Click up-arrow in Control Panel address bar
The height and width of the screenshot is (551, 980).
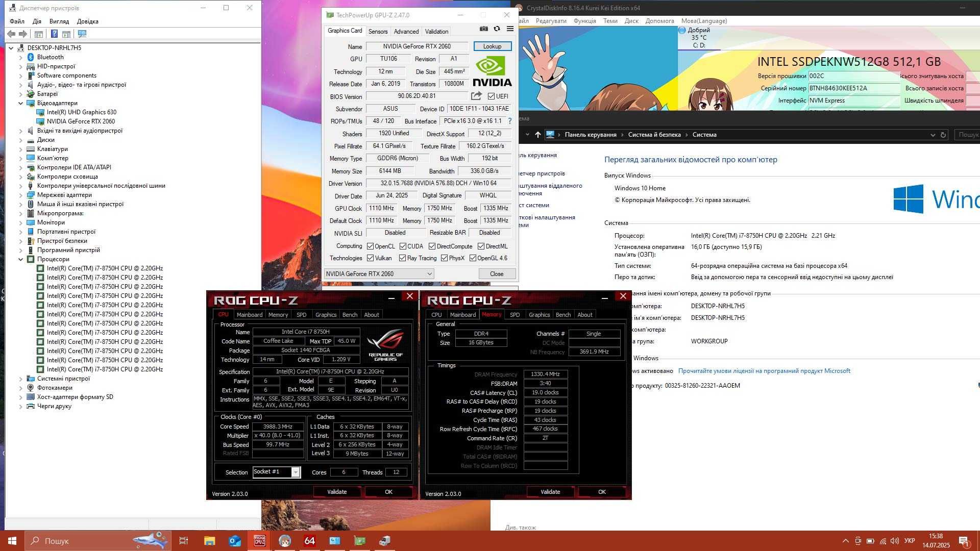(x=537, y=135)
